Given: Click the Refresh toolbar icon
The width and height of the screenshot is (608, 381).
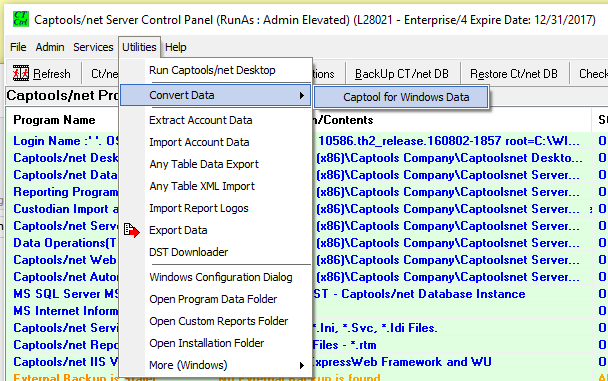Looking at the screenshot, I should pyautogui.click(x=21, y=73).
